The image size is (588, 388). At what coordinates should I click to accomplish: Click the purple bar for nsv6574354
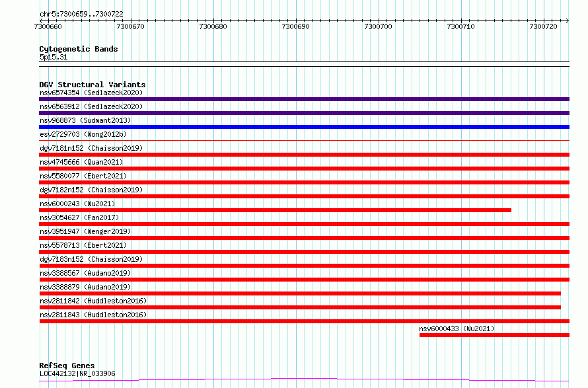click(304, 99)
